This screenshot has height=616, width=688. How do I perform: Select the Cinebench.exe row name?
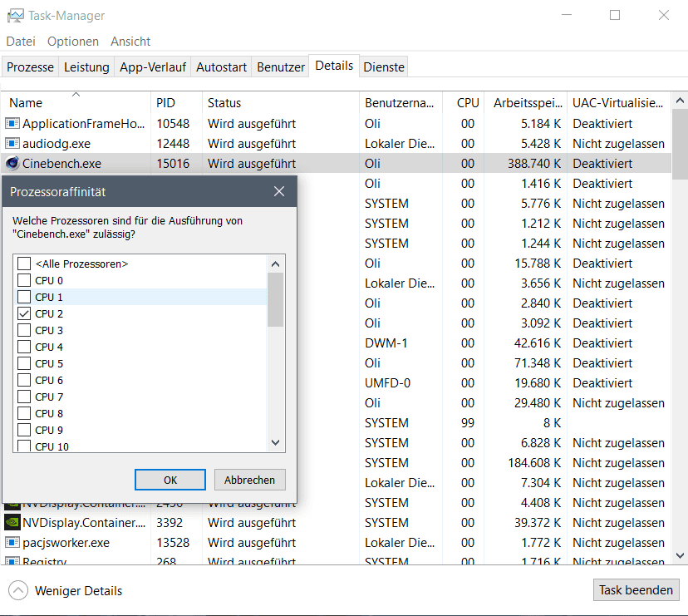(61, 164)
